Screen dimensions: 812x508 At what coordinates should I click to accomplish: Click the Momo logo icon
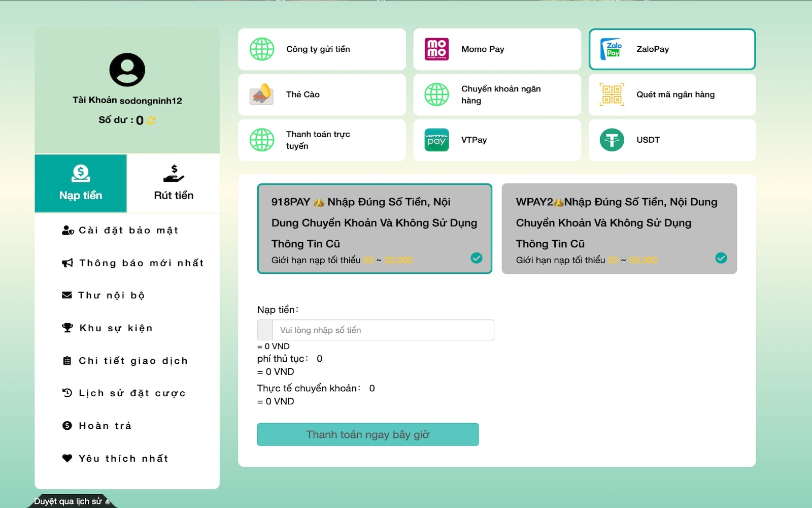coord(437,49)
